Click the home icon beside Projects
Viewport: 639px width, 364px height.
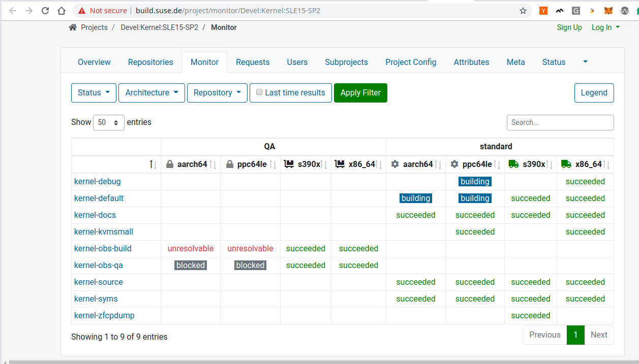coord(73,27)
